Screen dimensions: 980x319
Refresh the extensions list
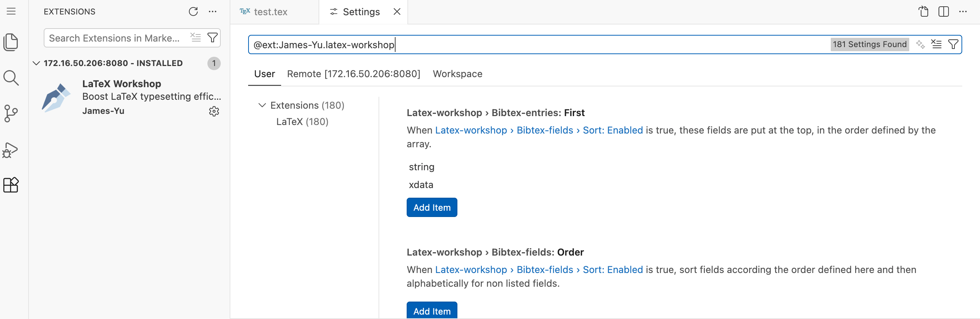193,11
